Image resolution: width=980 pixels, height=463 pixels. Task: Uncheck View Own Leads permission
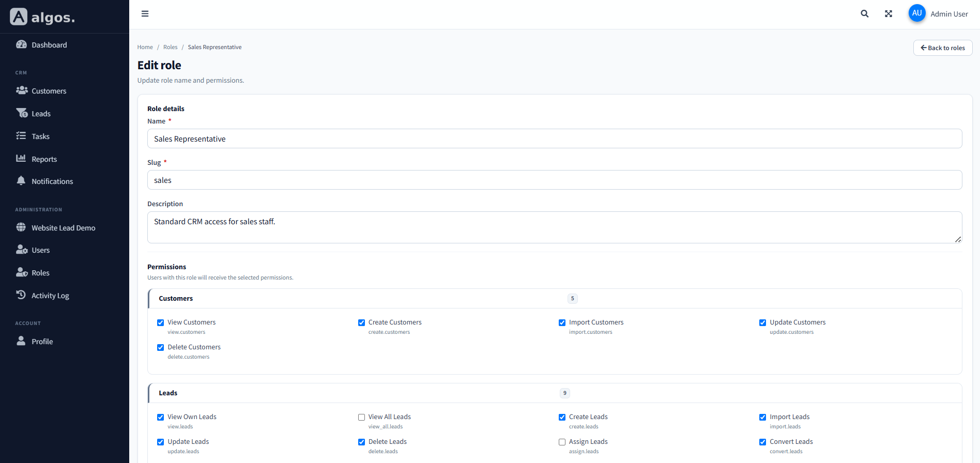[161, 417]
